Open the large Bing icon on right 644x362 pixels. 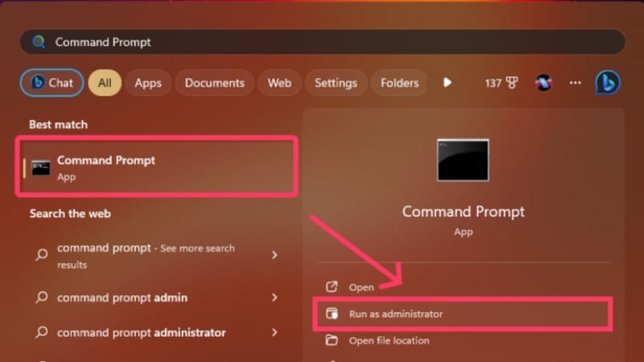608,83
